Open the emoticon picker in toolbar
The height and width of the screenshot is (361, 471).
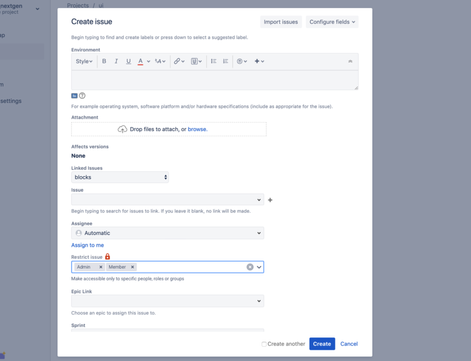point(242,61)
